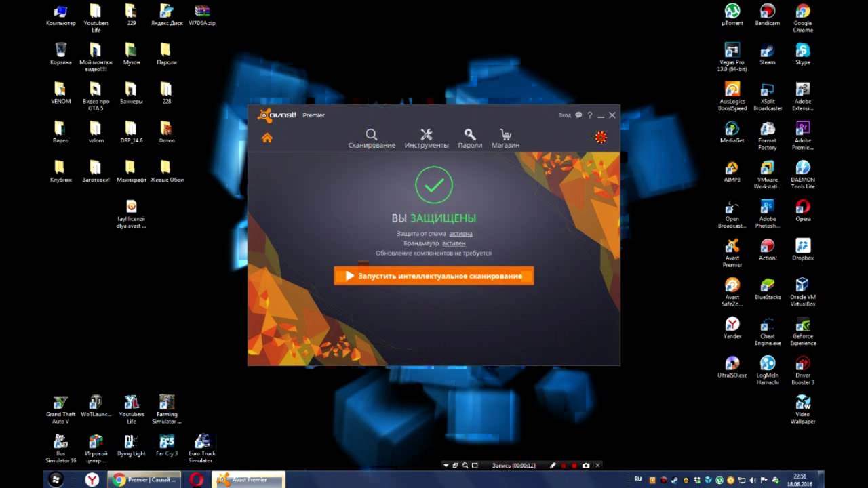Image resolution: width=868 pixels, height=488 pixels.
Task: Open the Магазин (Store) section
Action: (505, 139)
